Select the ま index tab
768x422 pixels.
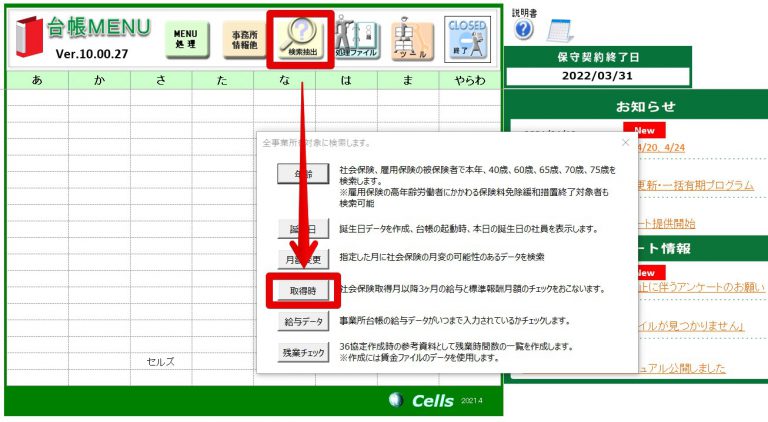point(408,80)
